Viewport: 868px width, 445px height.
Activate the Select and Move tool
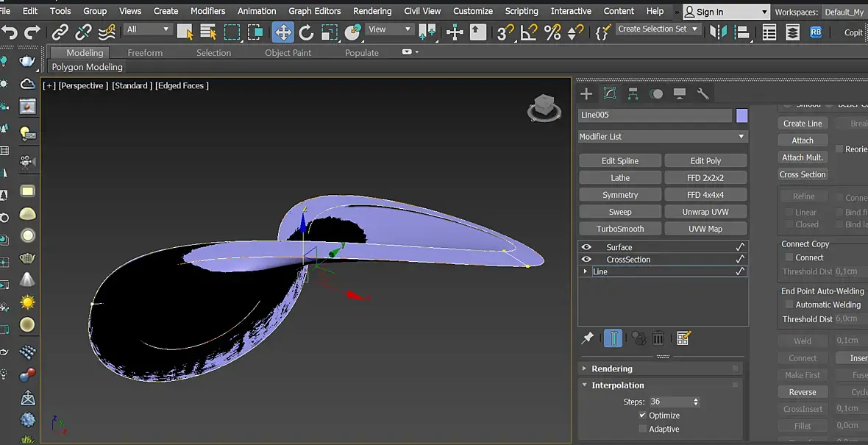282,32
